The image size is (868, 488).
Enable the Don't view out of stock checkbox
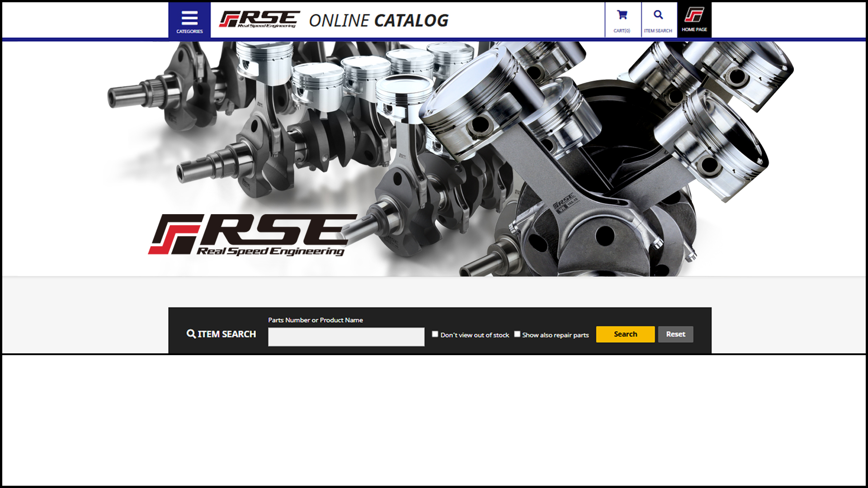pos(435,334)
